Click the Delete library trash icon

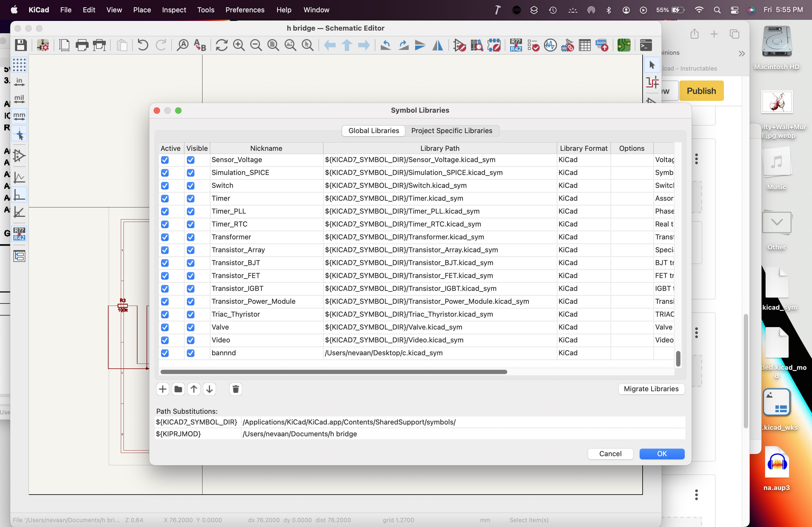click(x=235, y=389)
